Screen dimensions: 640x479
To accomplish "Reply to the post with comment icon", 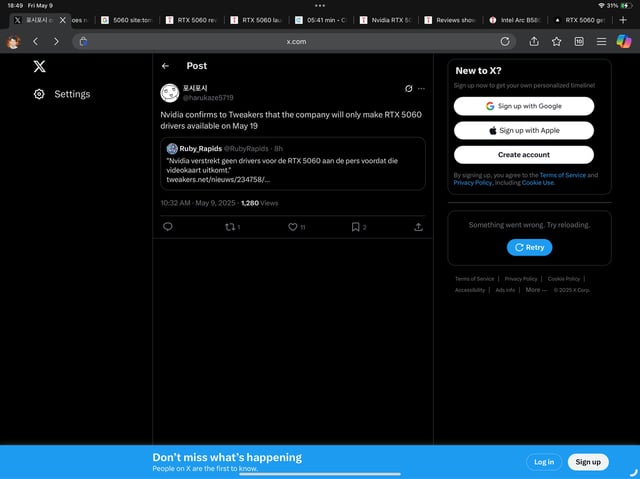I will pos(168,227).
